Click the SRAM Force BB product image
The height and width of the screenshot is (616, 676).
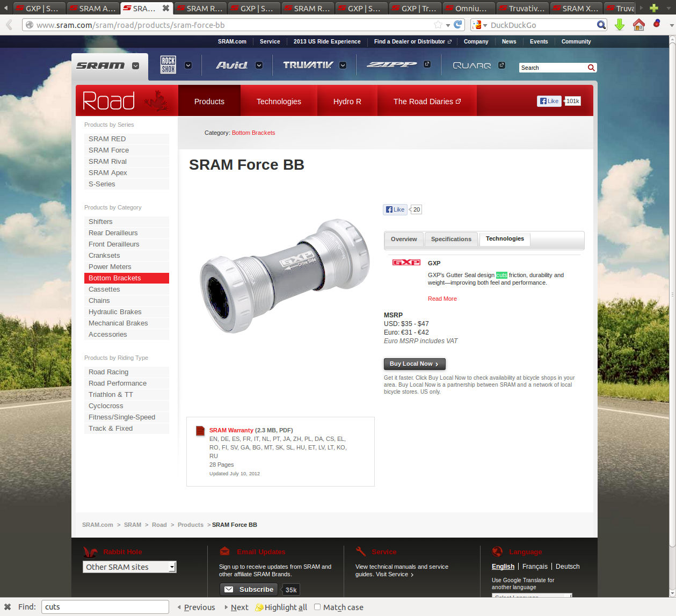click(285, 276)
